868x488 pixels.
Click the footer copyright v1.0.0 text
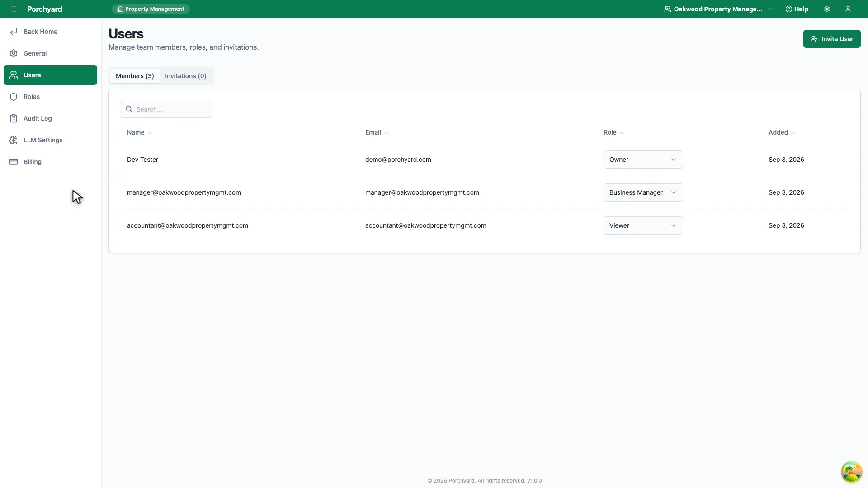click(x=485, y=481)
